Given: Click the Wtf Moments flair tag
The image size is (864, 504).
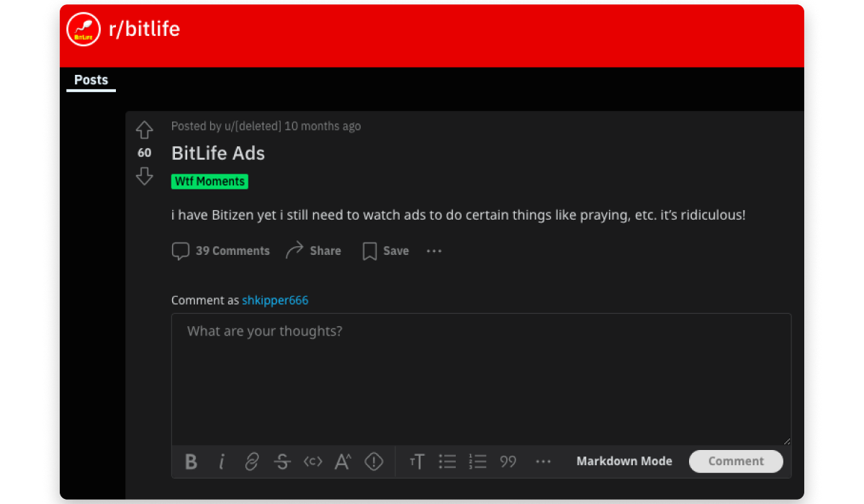Looking at the screenshot, I should (x=210, y=181).
